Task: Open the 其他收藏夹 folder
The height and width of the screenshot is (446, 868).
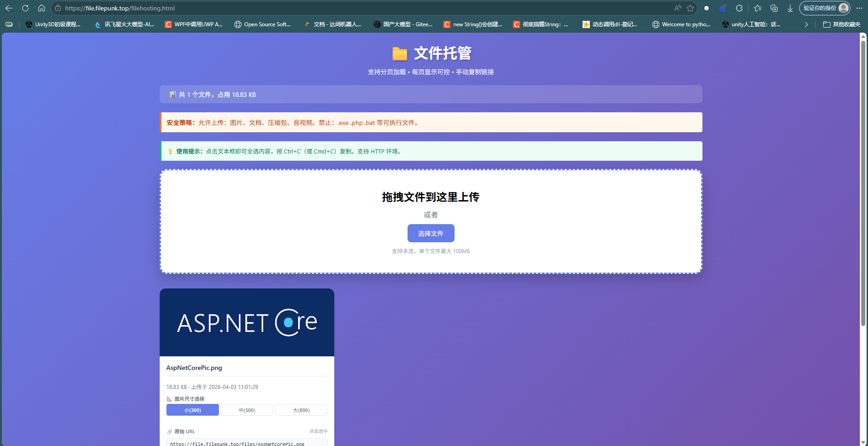Action: tap(841, 24)
